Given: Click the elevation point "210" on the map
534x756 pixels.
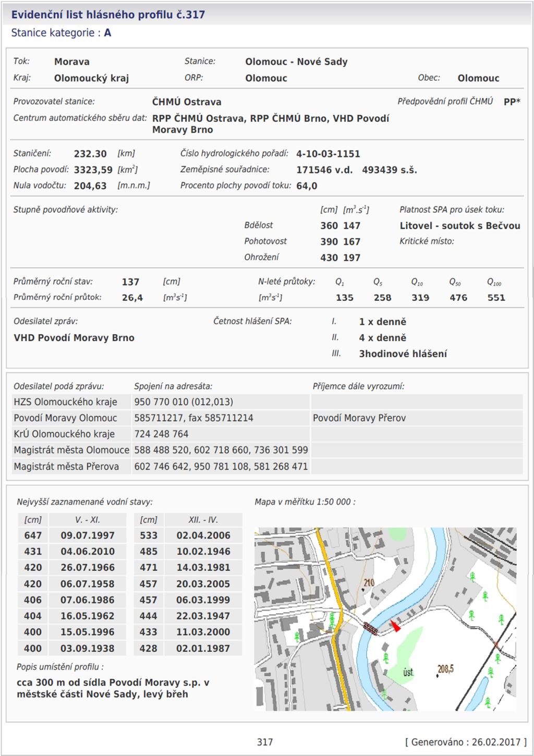Looking at the screenshot, I should 369,582.
